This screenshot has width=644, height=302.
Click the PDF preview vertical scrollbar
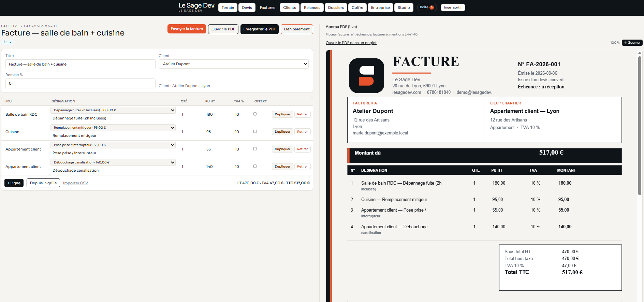[640, 126]
